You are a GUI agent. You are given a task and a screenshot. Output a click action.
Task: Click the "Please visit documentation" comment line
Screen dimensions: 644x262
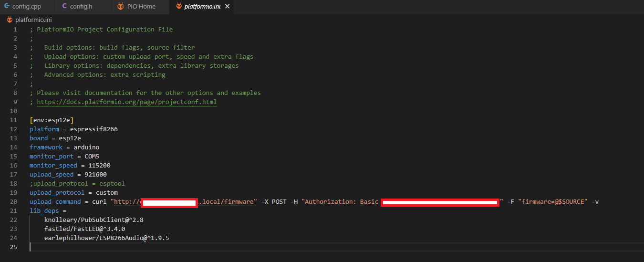coord(145,93)
